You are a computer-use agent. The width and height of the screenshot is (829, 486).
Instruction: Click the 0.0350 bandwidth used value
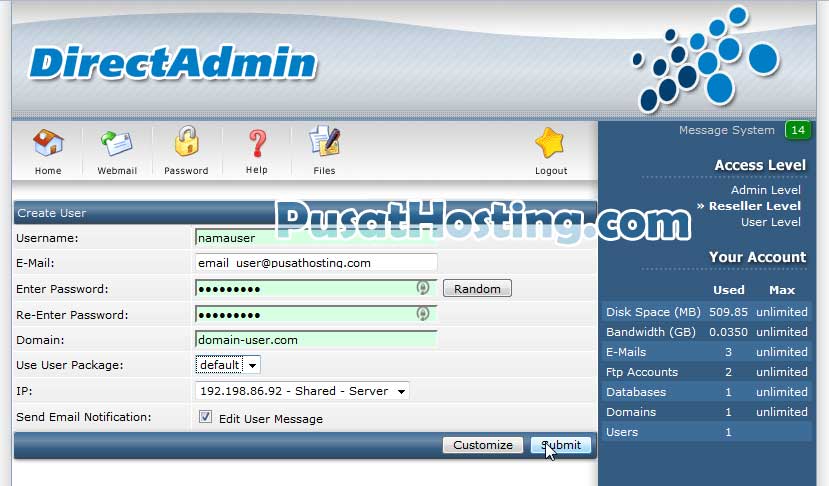[x=728, y=332]
